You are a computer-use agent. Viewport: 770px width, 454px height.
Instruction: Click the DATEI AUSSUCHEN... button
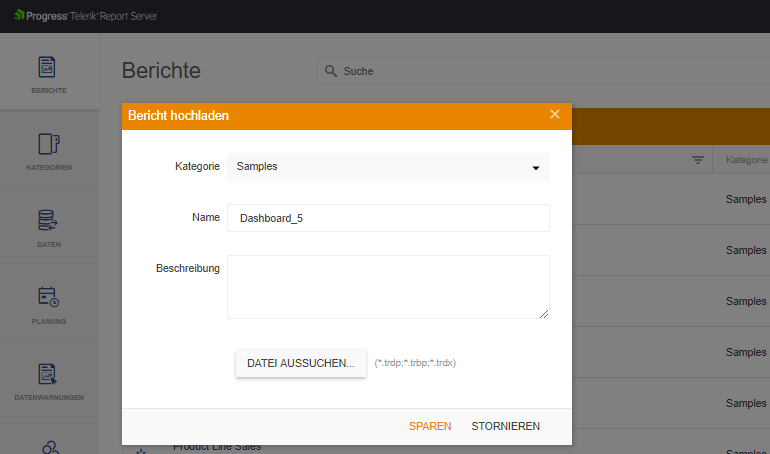tap(301, 363)
